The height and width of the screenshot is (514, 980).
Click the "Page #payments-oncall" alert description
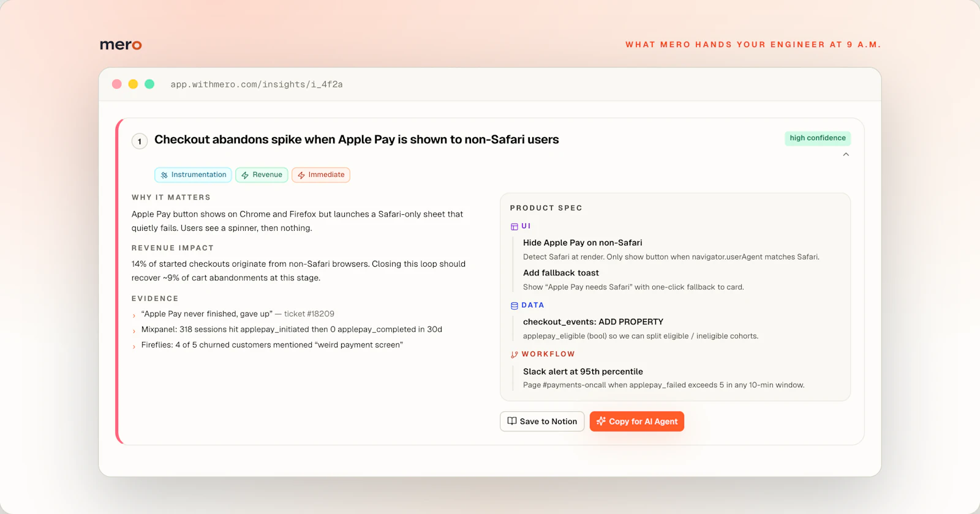(664, 385)
